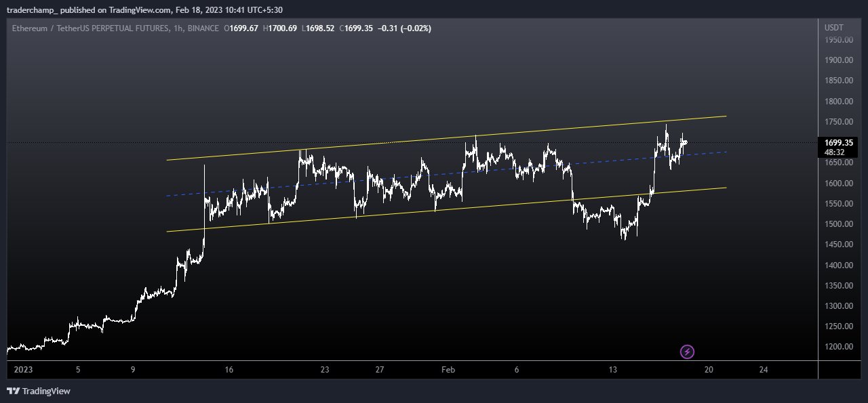
Task: Click the date 5 on time axis
Action: pyautogui.click(x=78, y=370)
